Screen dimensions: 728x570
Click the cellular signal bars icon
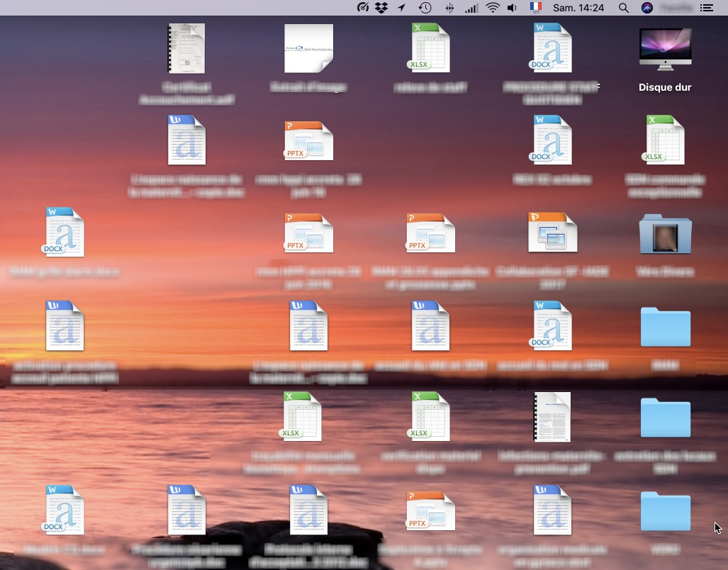click(x=471, y=8)
